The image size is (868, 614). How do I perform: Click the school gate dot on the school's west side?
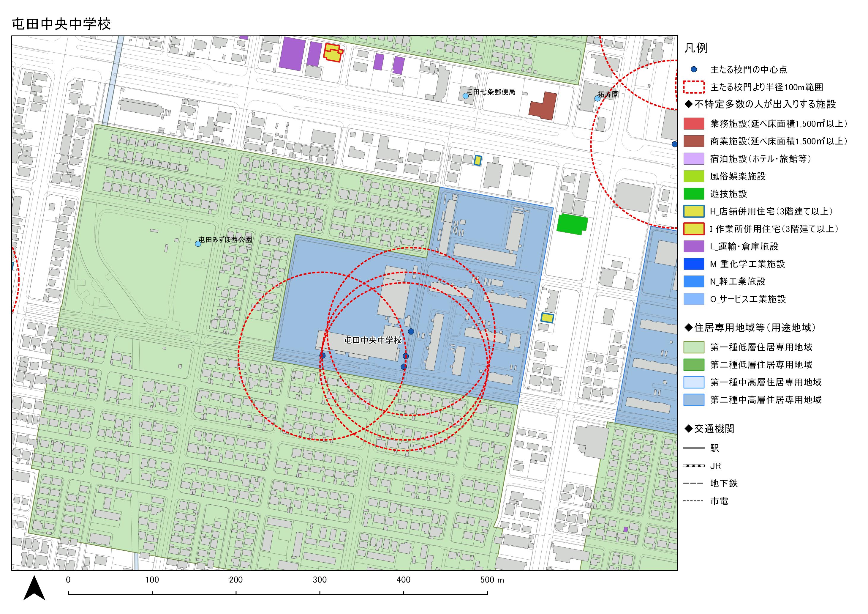click(322, 356)
